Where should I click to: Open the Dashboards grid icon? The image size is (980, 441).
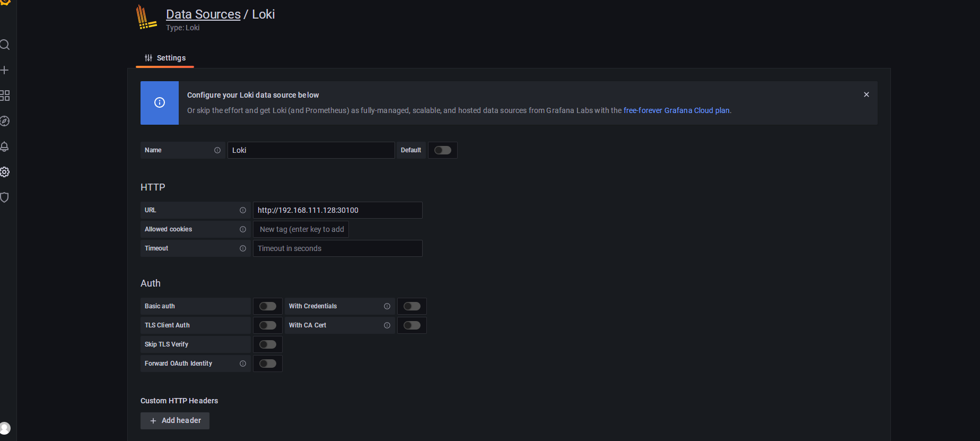pos(5,96)
